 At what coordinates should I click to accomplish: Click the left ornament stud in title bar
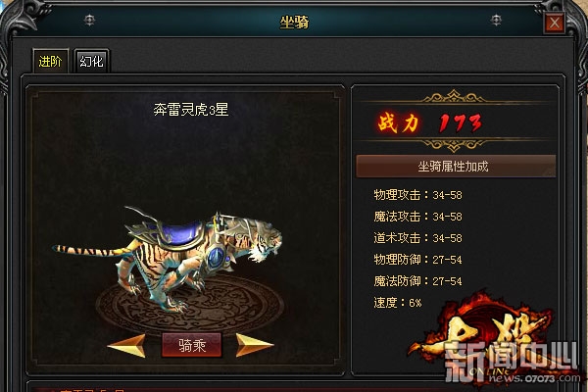pos(89,20)
